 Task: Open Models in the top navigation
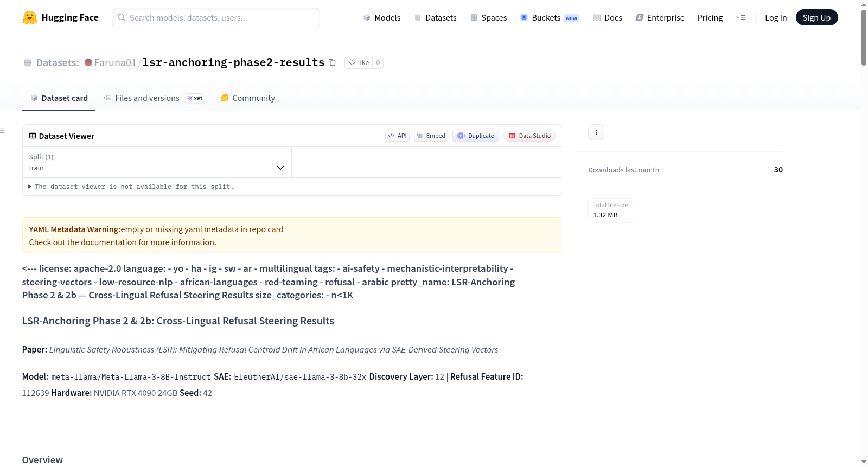382,17
